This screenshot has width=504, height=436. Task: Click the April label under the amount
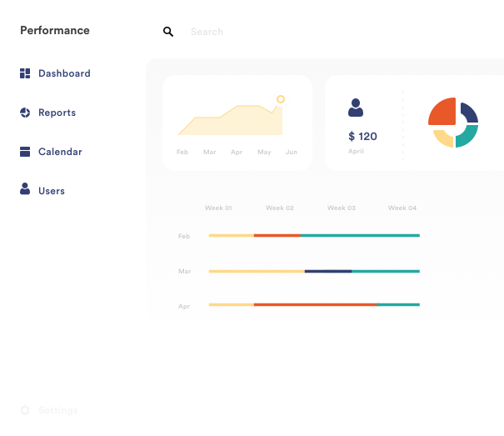pyautogui.click(x=356, y=151)
